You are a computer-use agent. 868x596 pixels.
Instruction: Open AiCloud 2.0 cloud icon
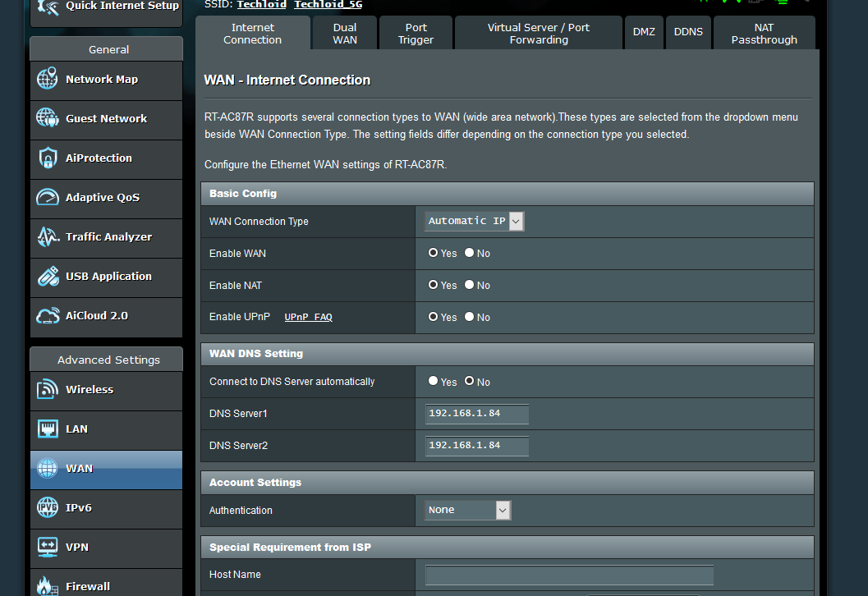48,316
